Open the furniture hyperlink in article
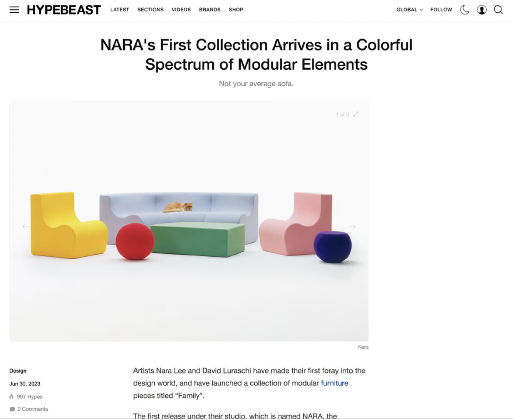The height and width of the screenshot is (420, 513). (x=334, y=383)
